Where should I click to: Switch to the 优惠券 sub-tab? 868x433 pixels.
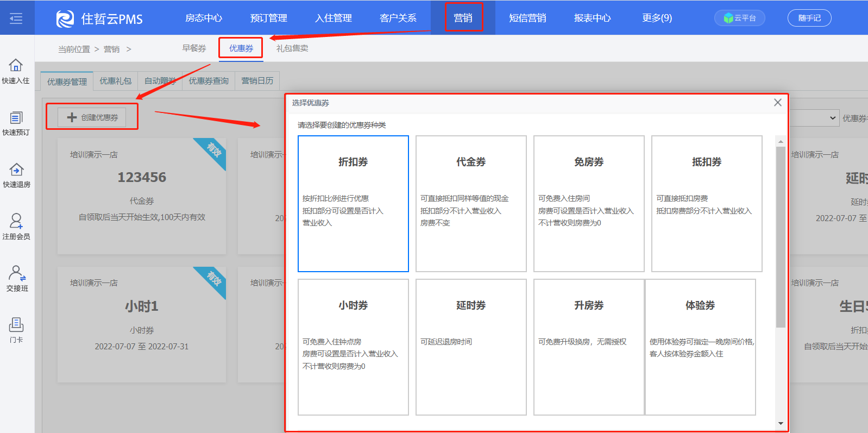click(x=241, y=48)
